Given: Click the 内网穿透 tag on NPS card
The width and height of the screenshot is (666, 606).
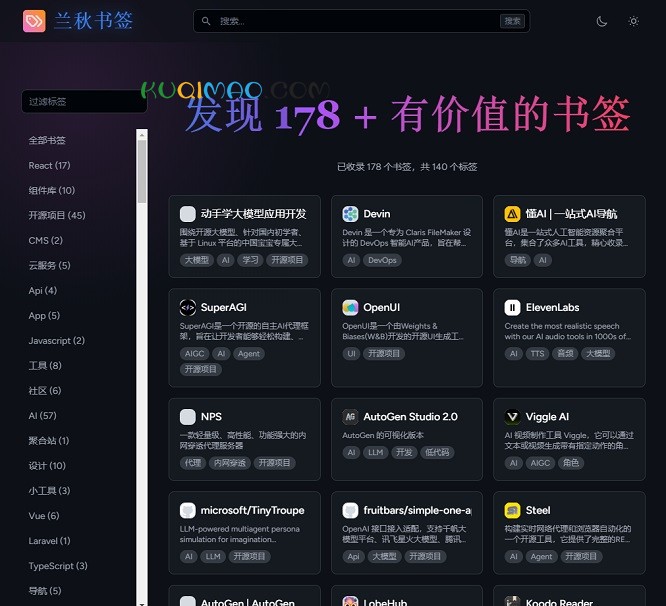Looking at the screenshot, I should click(230, 463).
